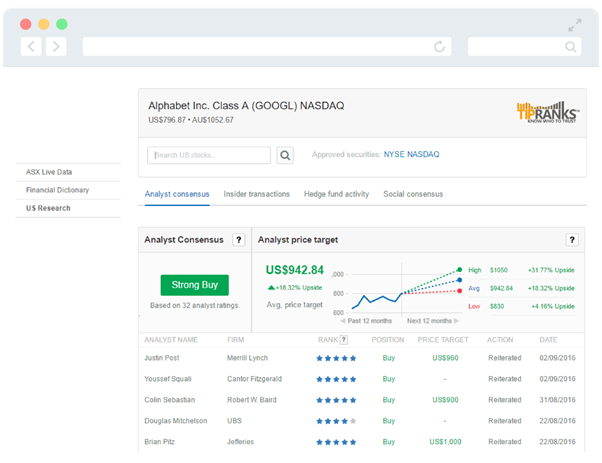Click the browser address bar
The height and width of the screenshot is (463, 602).
tap(267, 46)
